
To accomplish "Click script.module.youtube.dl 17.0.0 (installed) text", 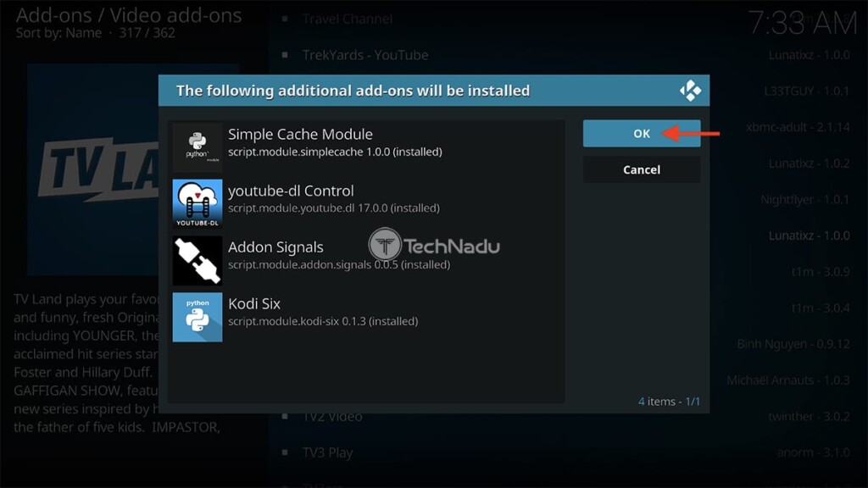I will (x=334, y=208).
